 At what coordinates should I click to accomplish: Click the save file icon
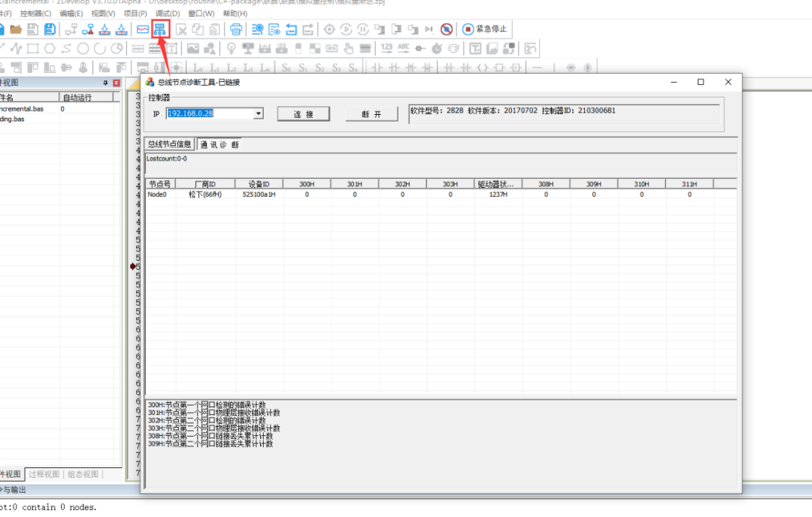coord(32,29)
